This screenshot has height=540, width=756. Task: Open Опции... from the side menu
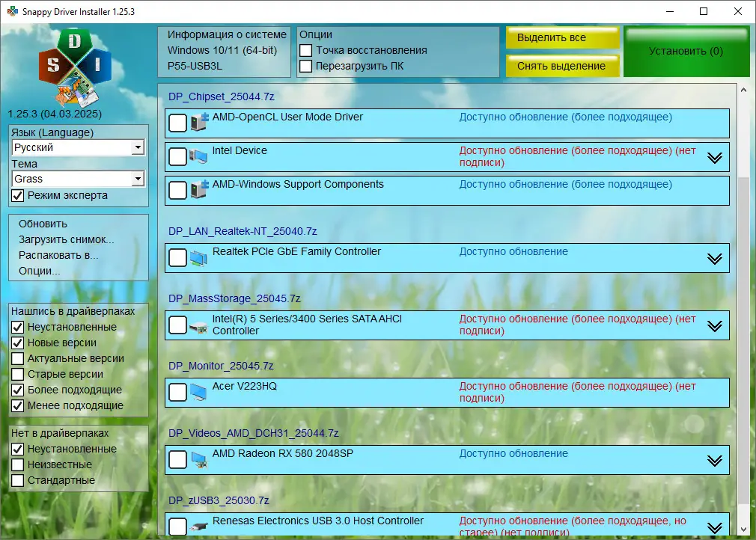pos(39,271)
